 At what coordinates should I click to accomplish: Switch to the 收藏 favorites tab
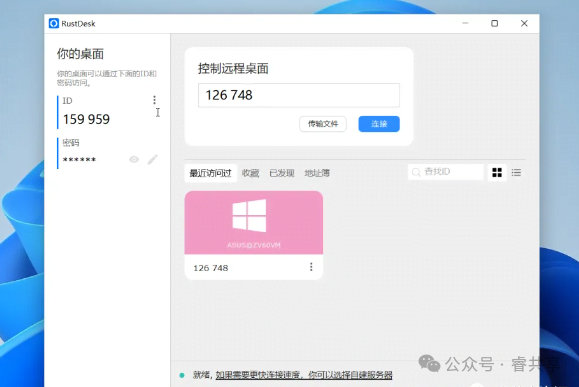pyautogui.click(x=250, y=173)
